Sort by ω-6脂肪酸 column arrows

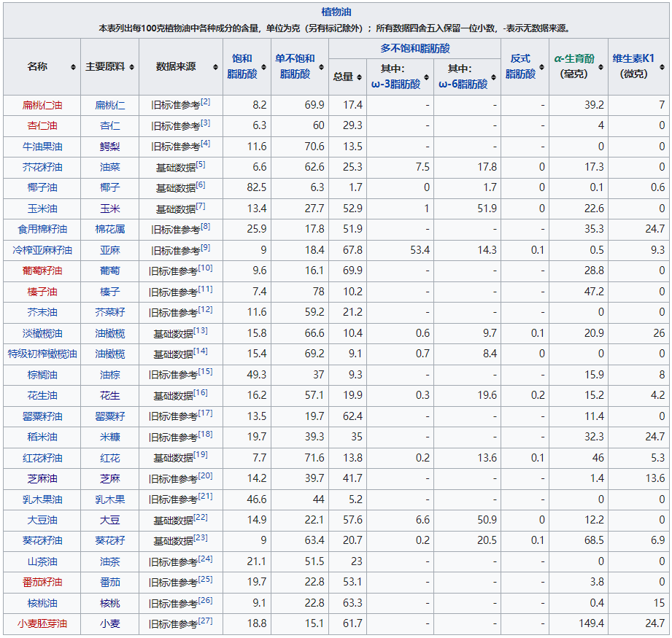(x=494, y=77)
